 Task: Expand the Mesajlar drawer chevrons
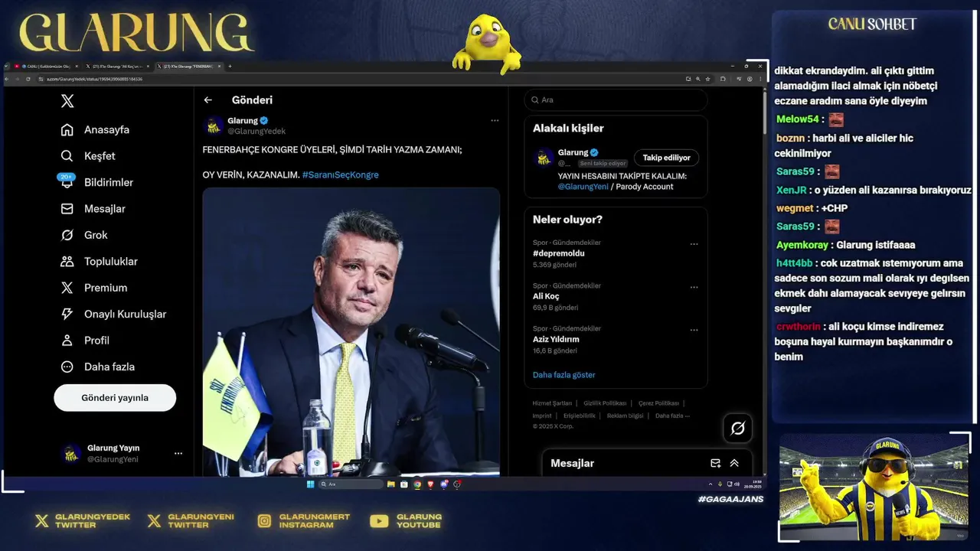(x=734, y=463)
